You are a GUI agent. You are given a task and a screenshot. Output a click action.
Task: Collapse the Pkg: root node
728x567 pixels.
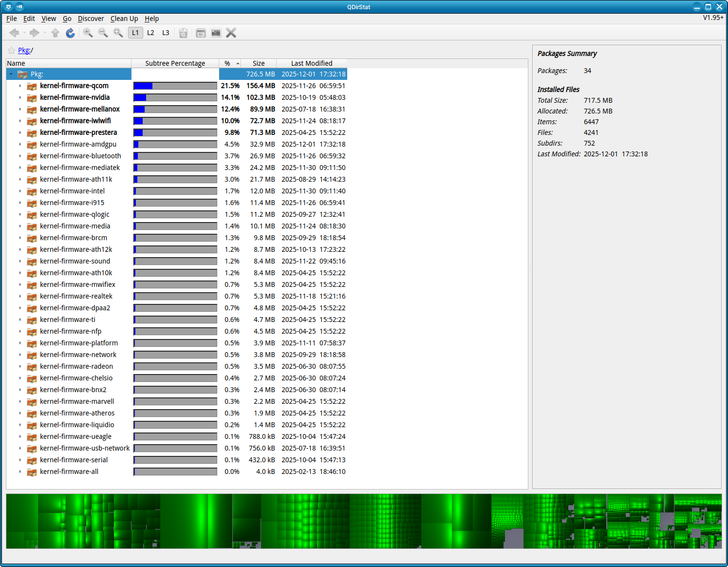click(11, 74)
